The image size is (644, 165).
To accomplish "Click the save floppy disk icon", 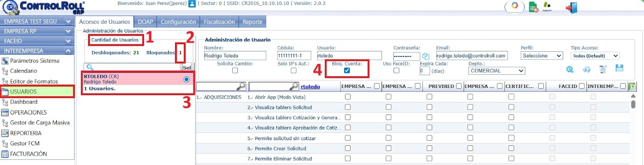I will pyautogui.click(x=619, y=69).
